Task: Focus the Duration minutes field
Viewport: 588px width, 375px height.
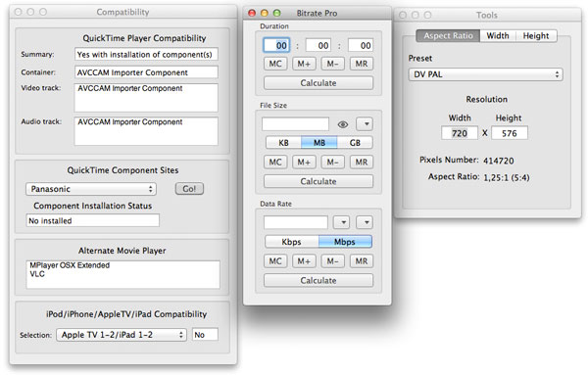Action: pos(318,45)
